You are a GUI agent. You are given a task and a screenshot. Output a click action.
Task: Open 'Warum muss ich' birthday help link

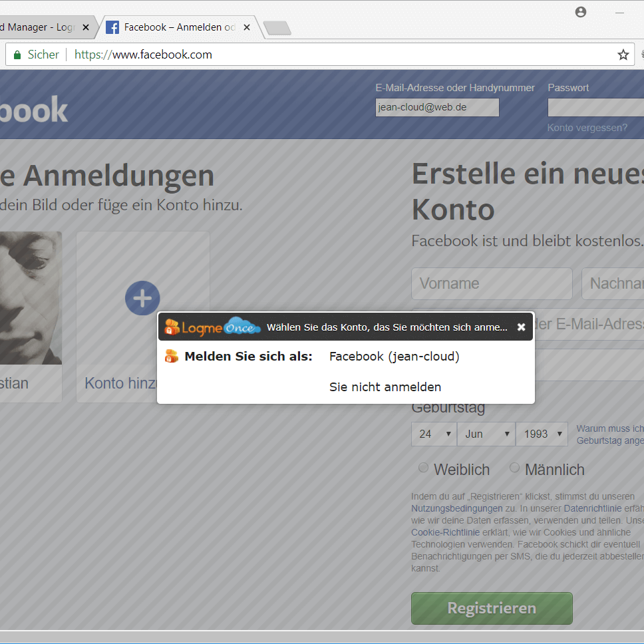(610, 434)
